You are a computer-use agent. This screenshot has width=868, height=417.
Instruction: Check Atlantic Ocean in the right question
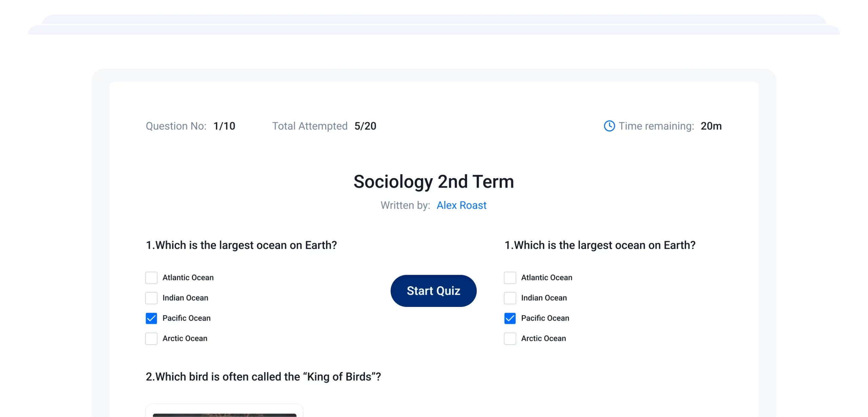510,278
